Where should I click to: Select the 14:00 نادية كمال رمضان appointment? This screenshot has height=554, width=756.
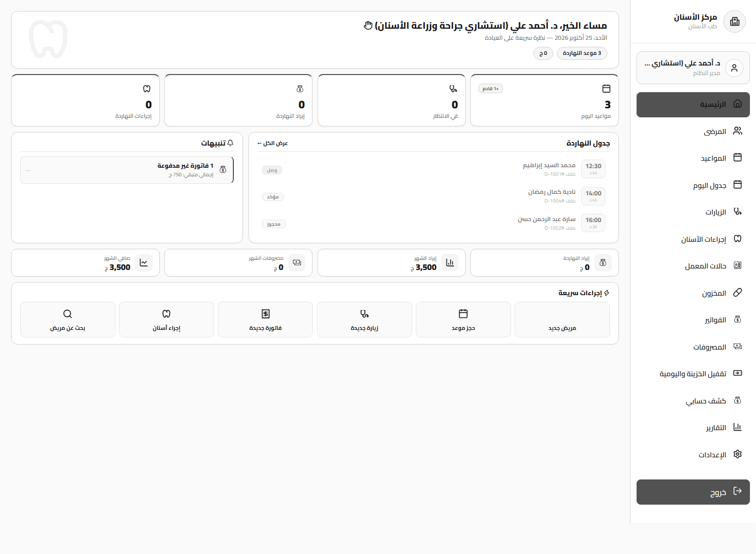[x=433, y=196]
